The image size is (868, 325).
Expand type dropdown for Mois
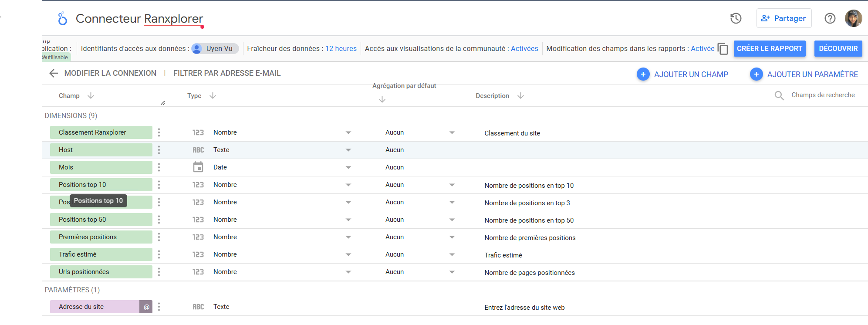click(348, 168)
